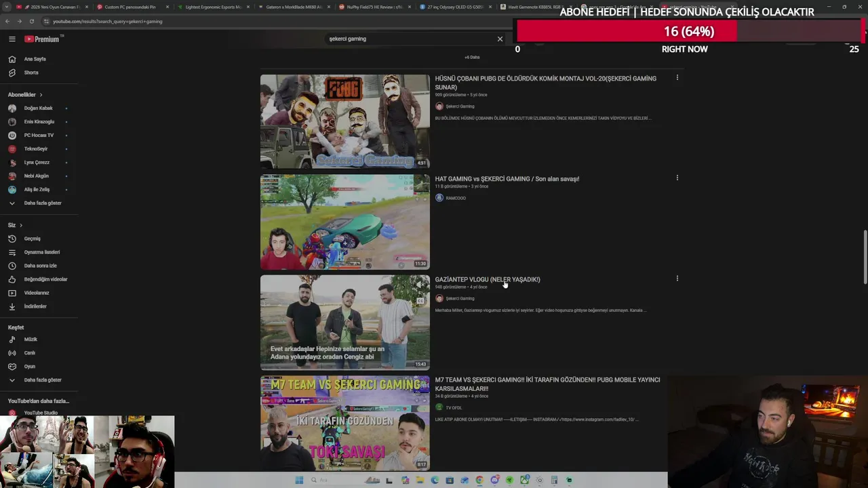Click the TV OFDL channel avatar
The image size is (868, 488).
coord(439,407)
